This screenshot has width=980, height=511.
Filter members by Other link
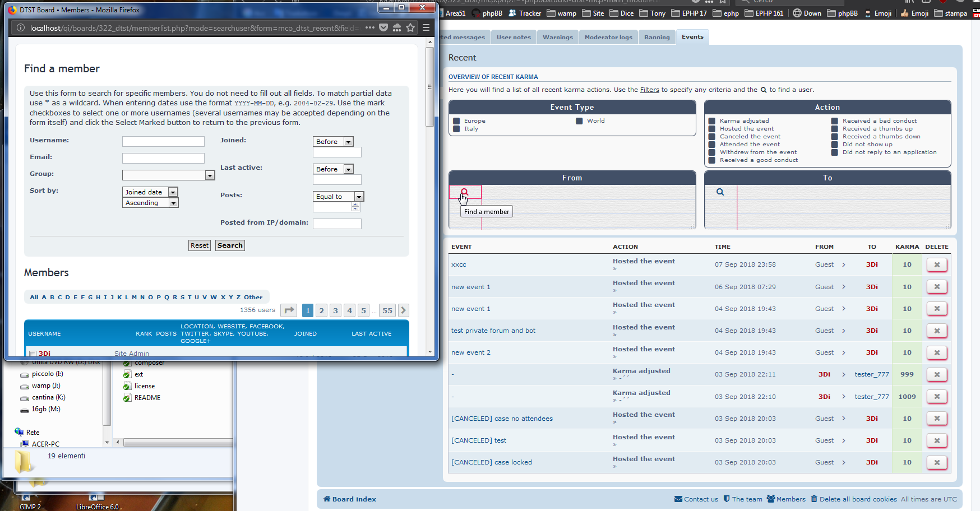tap(253, 298)
